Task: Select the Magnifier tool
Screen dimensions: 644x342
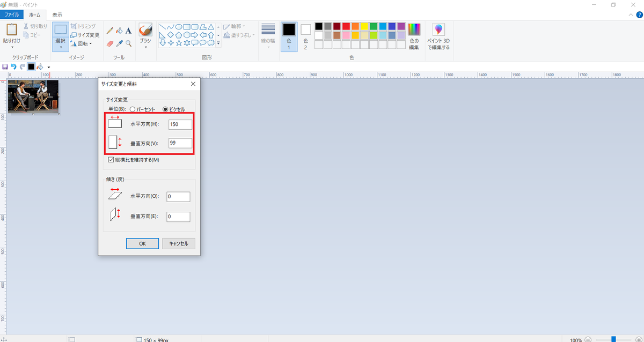Action: point(128,43)
